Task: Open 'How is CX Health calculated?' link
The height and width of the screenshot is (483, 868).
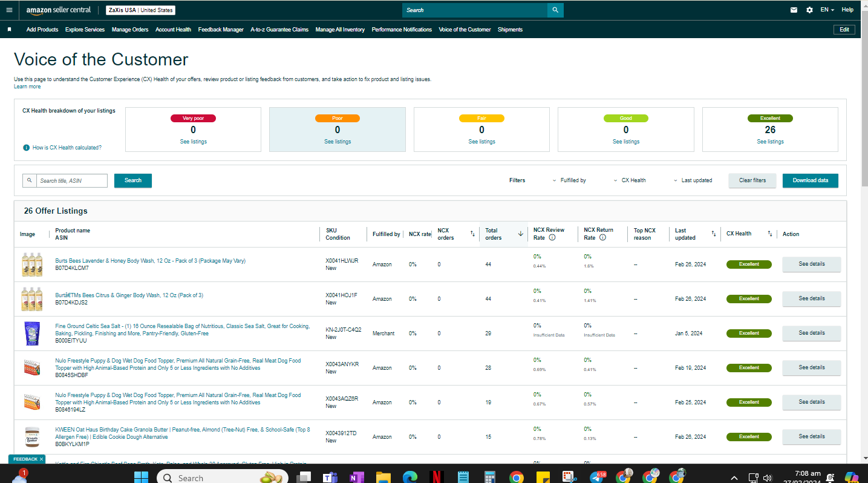Action: pos(67,148)
